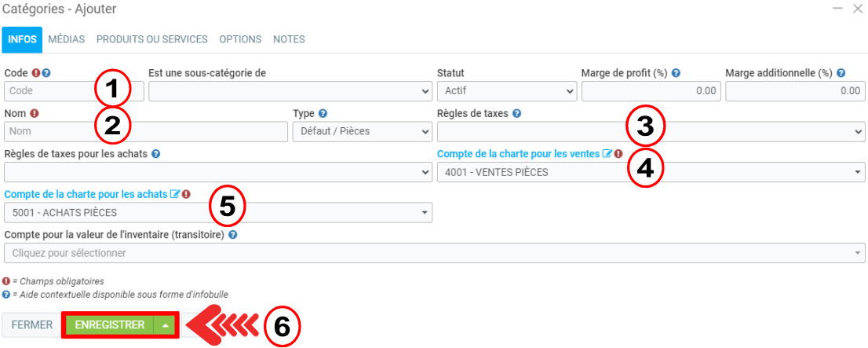The height and width of the screenshot is (348, 868).
Task: Go to the Options tab
Action: pyautogui.click(x=240, y=39)
